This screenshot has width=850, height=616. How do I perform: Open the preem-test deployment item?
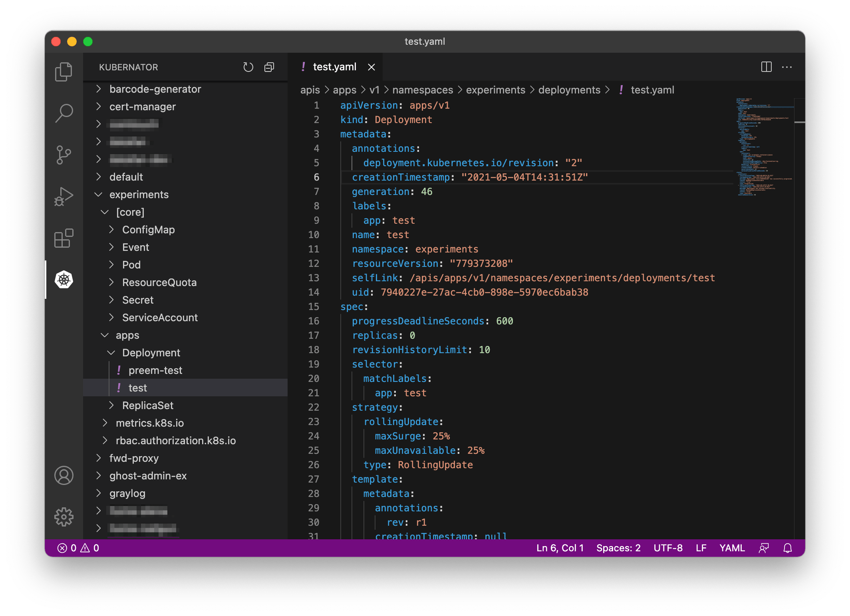coord(155,370)
